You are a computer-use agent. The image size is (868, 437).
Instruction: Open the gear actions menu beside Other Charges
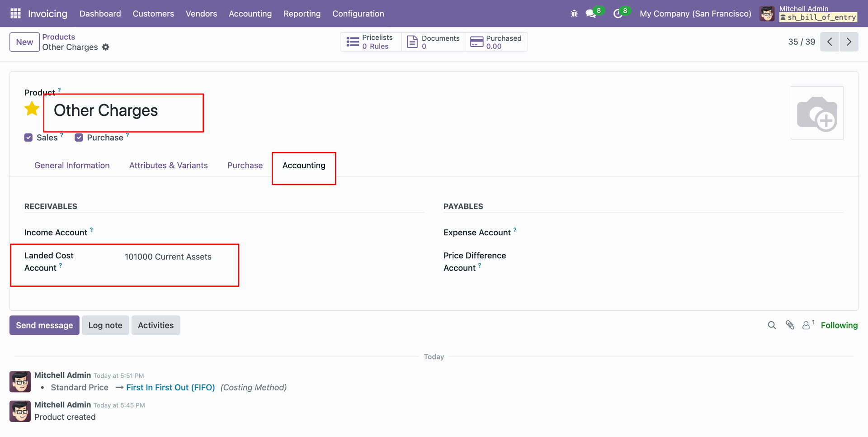pyautogui.click(x=106, y=47)
